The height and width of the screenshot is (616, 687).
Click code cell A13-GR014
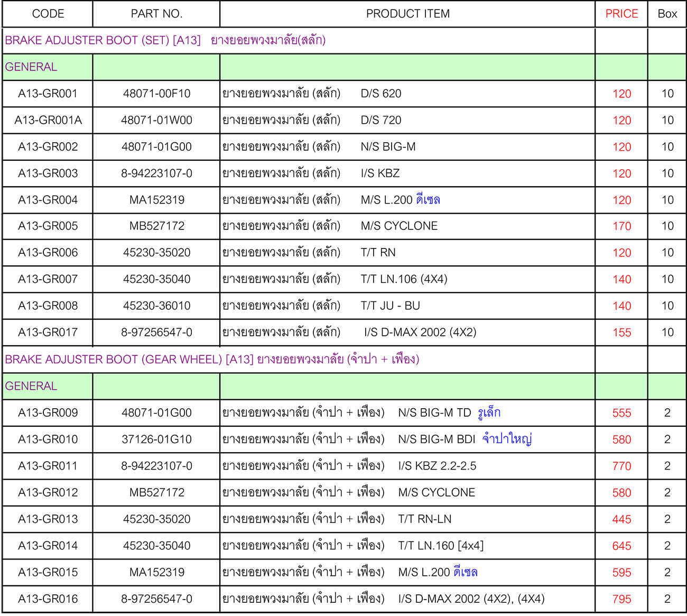coord(48,545)
